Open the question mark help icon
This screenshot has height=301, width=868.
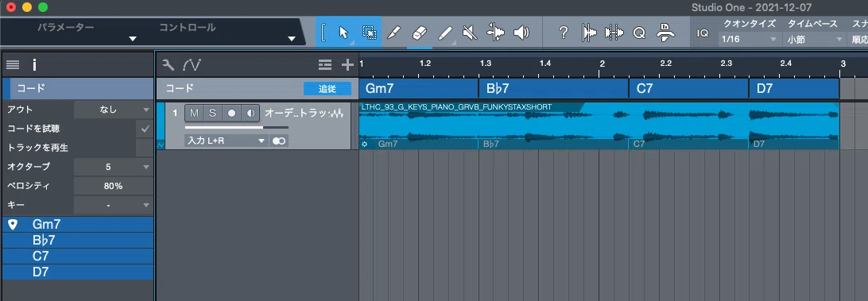(x=564, y=33)
